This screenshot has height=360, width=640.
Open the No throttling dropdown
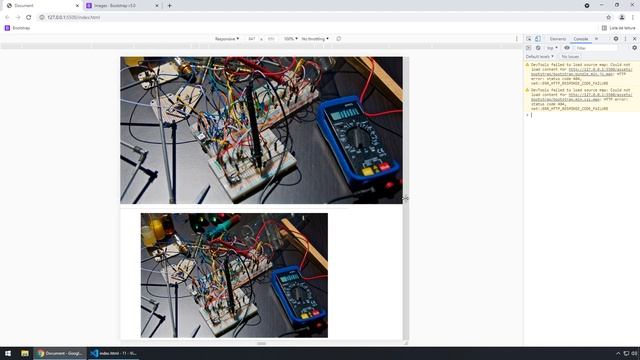click(x=315, y=39)
